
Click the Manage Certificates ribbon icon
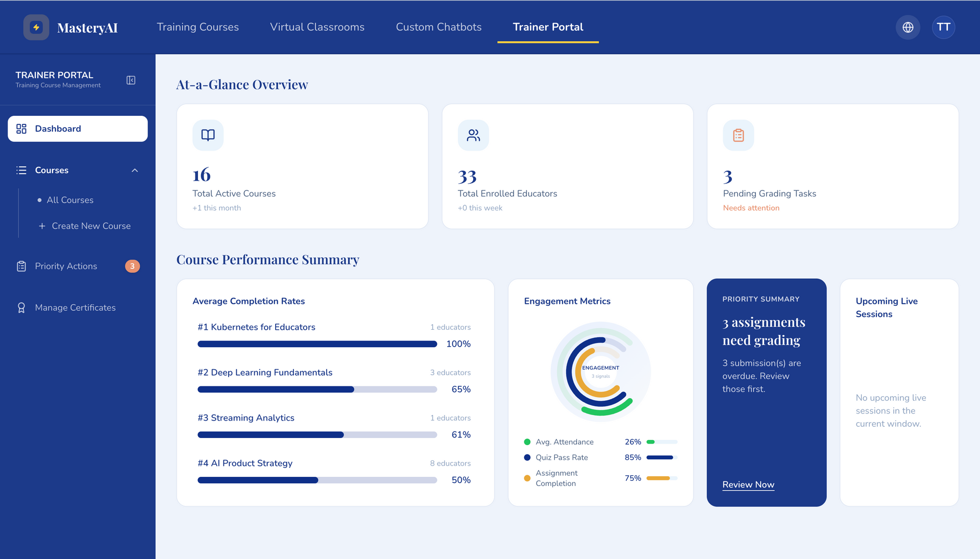tap(21, 308)
